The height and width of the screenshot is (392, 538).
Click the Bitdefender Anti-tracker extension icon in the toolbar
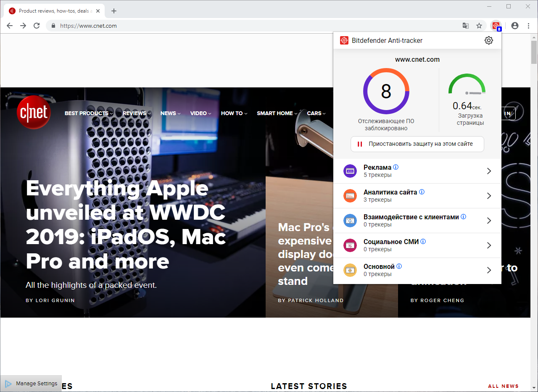pos(496,26)
